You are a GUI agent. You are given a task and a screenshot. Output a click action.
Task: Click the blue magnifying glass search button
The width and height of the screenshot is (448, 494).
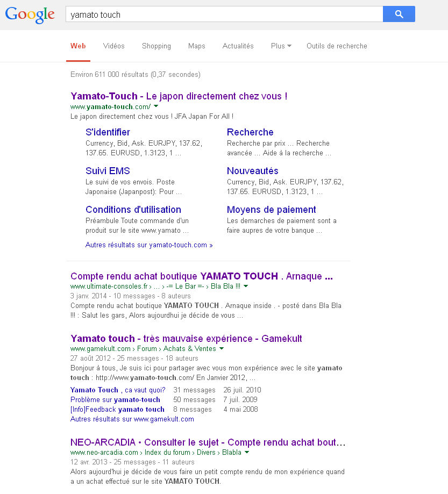399,14
